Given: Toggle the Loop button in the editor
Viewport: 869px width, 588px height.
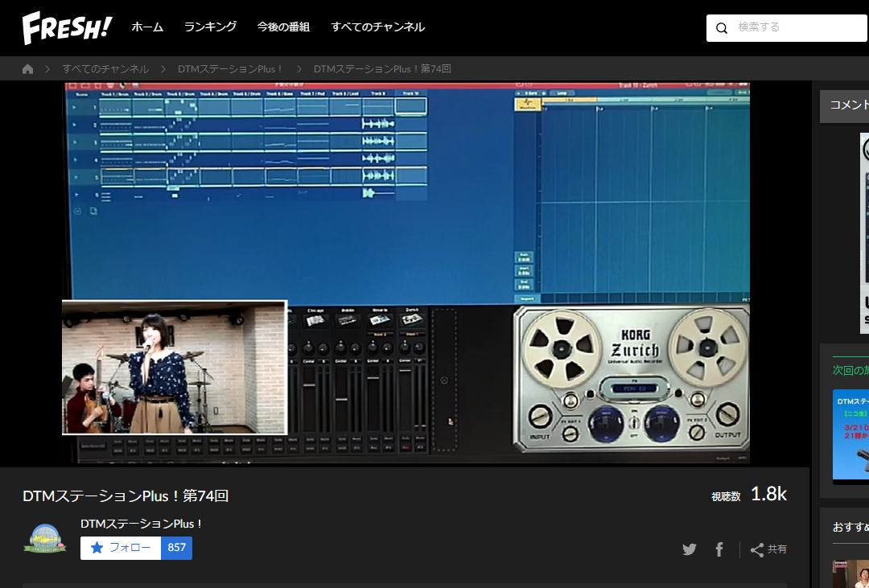Looking at the screenshot, I should coord(562,93).
